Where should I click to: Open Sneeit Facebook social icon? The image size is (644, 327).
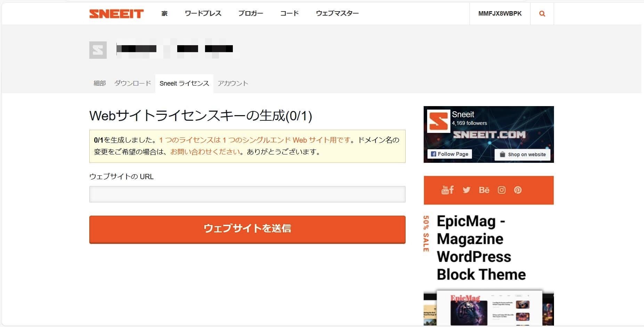point(451,190)
